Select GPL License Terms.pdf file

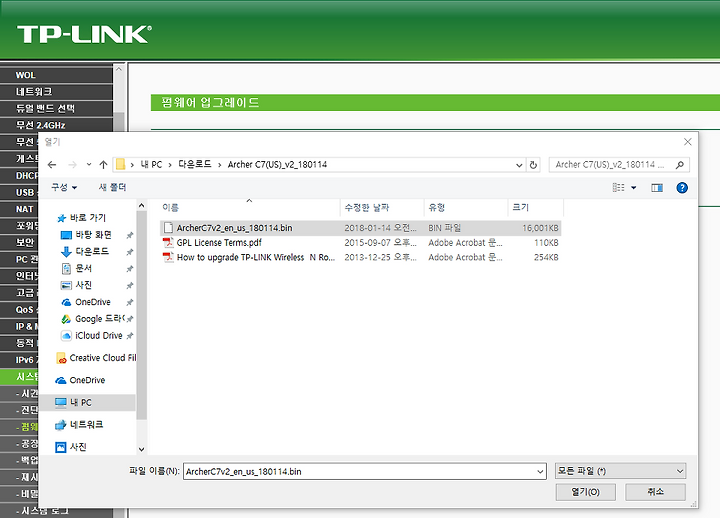[x=360, y=242]
